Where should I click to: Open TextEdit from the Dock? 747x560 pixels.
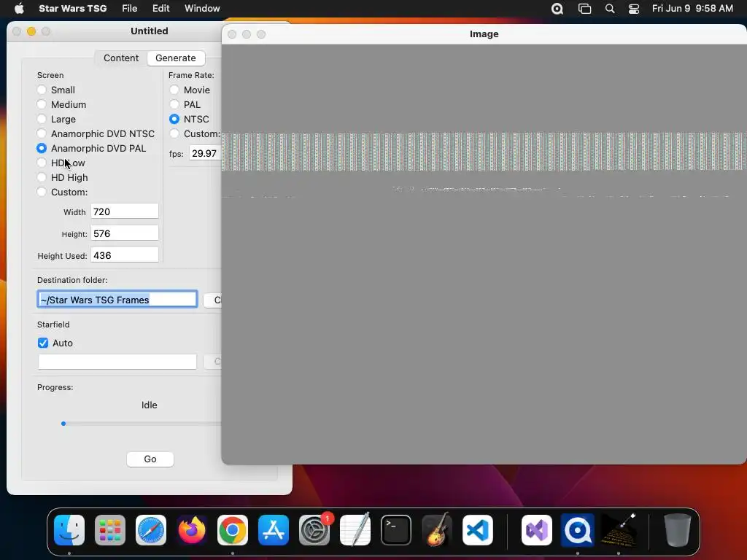click(355, 530)
